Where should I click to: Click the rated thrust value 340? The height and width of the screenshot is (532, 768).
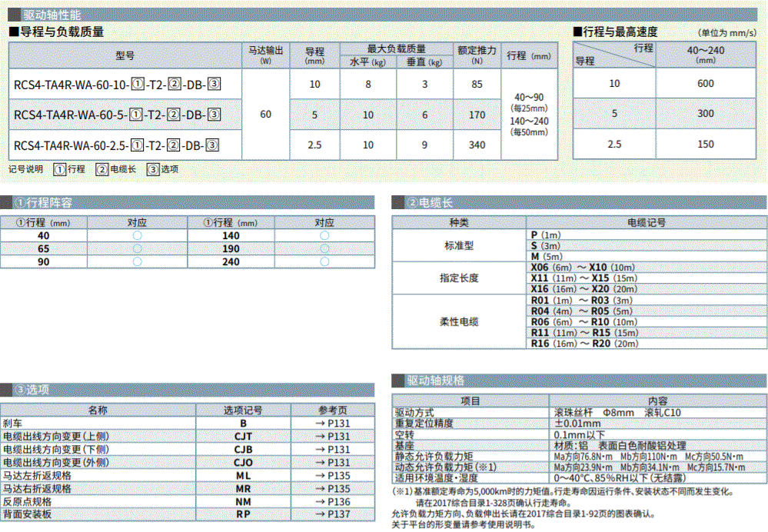(x=477, y=145)
